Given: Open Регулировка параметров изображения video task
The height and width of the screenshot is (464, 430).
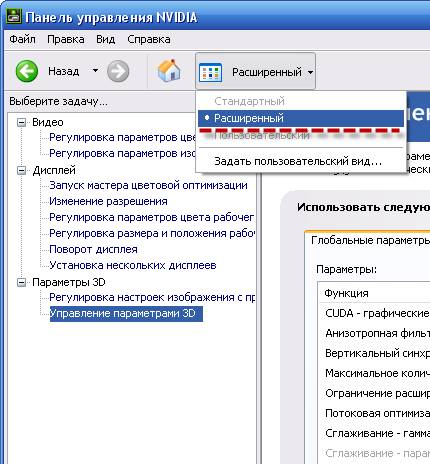Looking at the screenshot, I should click(122, 153).
